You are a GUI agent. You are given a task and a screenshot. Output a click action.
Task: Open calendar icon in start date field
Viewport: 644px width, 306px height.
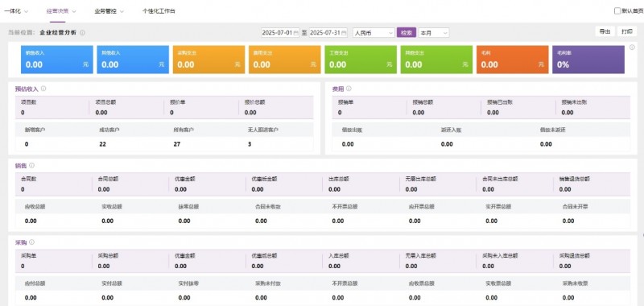295,33
